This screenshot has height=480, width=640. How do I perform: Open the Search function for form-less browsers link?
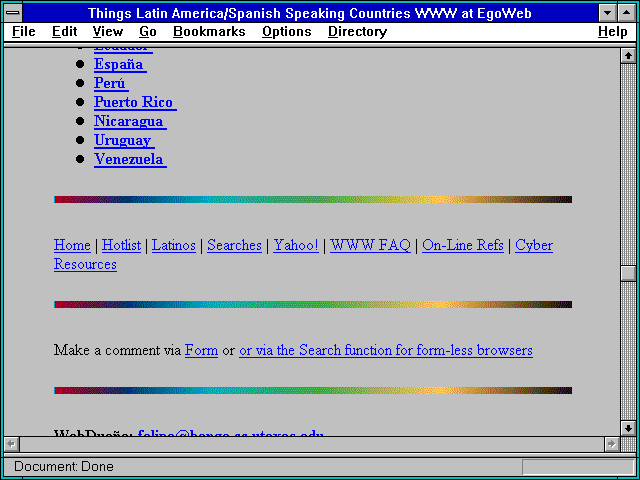tap(386, 351)
